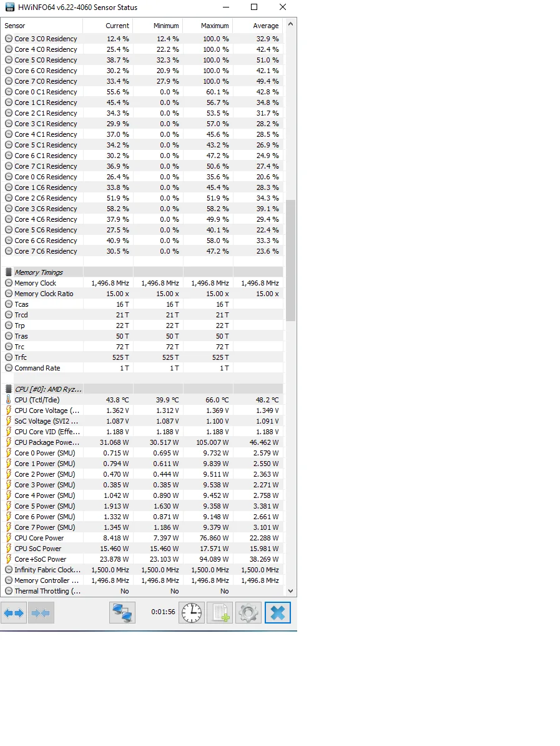The image size is (560, 746).
Task: Click the lightning icon beside SoC Voltage
Action: (x=9, y=421)
